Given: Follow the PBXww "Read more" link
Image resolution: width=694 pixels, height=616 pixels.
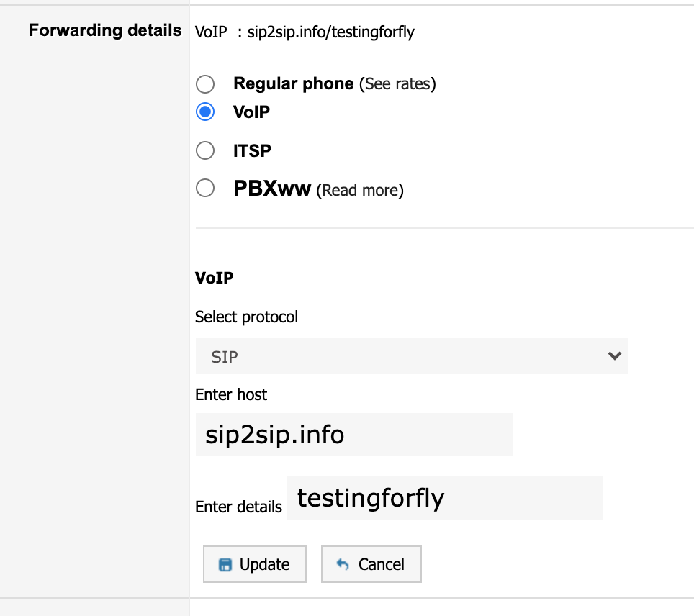Looking at the screenshot, I should tap(360, 191).
